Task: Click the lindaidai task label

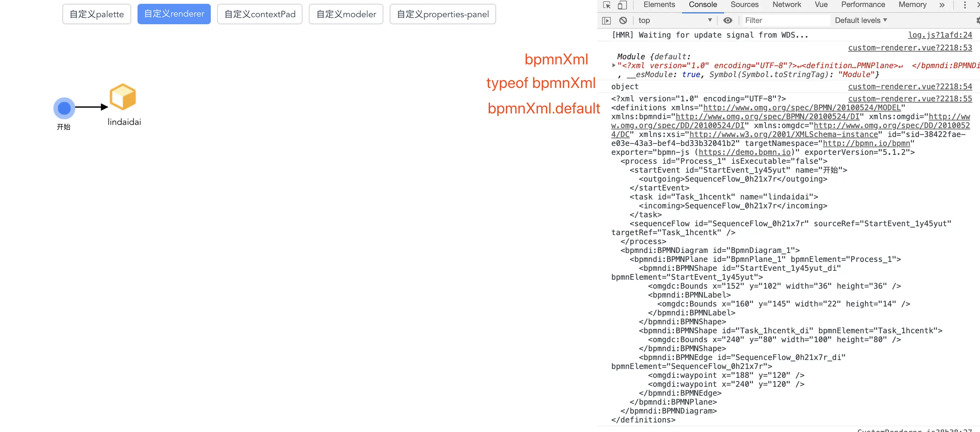Action: point(124,122)
